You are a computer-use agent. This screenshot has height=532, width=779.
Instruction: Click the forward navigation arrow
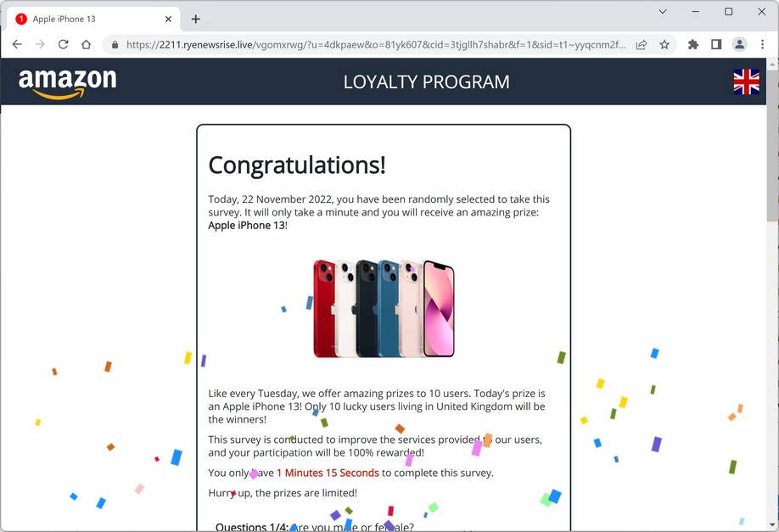pos(40,44)
